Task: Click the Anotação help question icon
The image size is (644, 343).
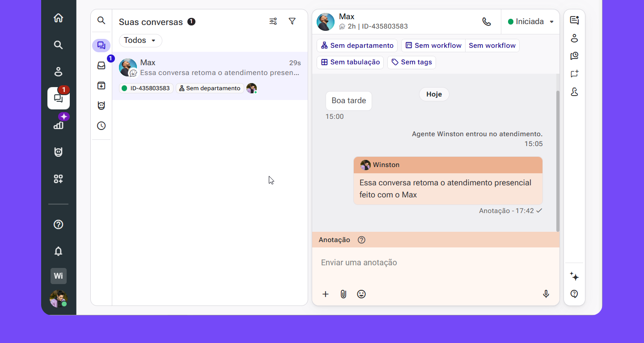Action: (362, 240)
